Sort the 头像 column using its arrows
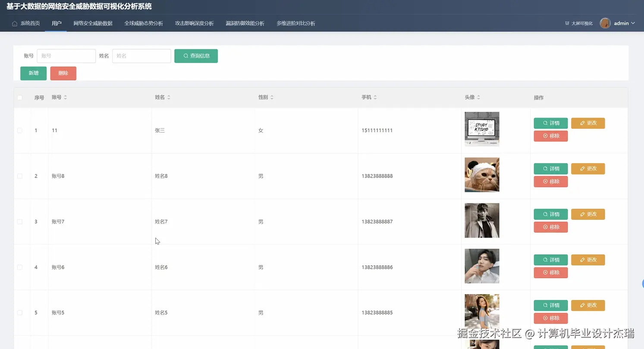 [478, 98]
